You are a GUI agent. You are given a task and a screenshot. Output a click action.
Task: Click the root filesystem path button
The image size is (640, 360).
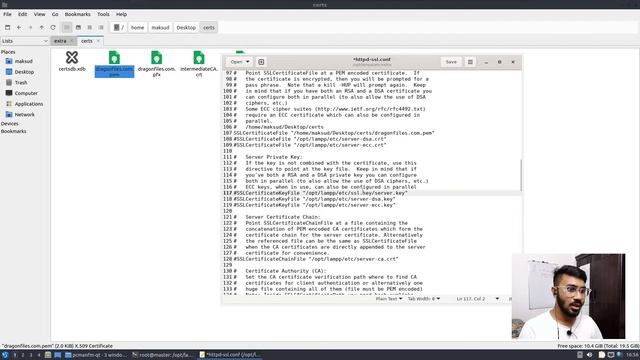point(119,27)
